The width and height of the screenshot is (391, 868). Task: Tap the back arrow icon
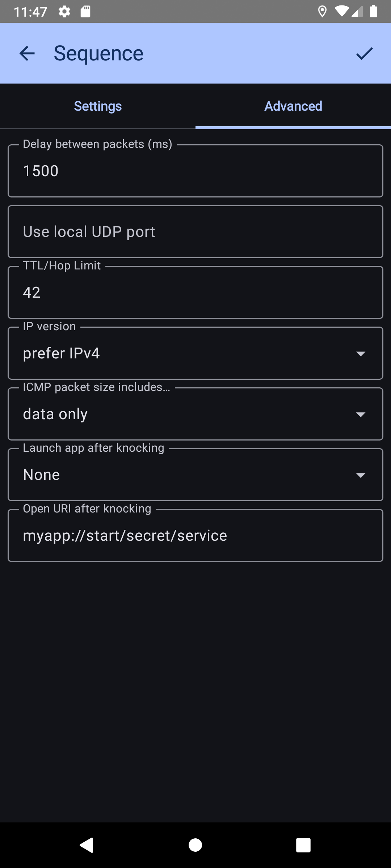click(27, 54)
